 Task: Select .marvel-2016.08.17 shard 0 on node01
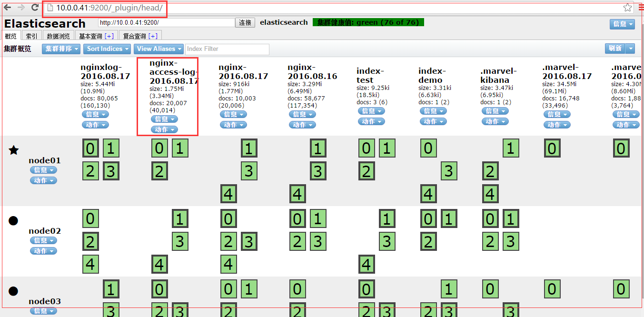[552, 149]
